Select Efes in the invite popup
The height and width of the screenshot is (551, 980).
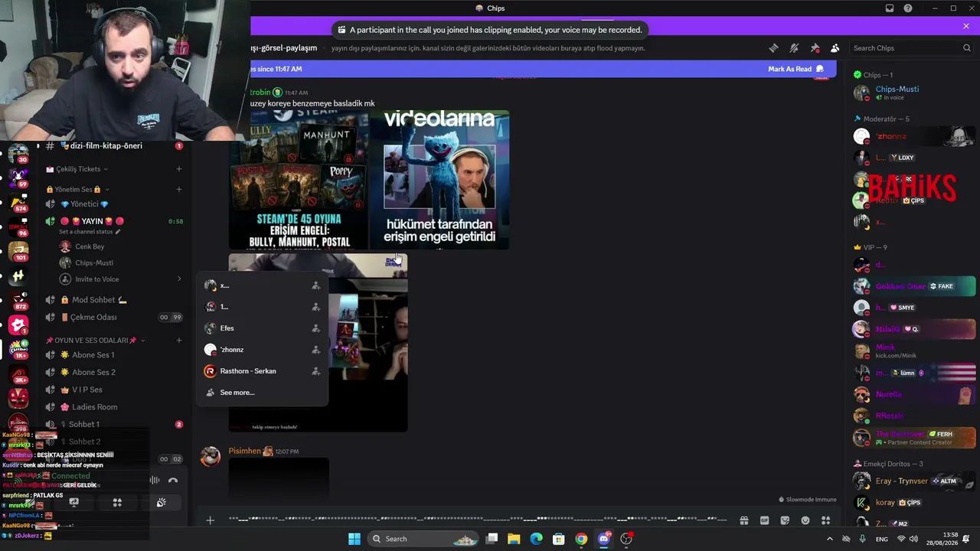[x=263, y=328]
